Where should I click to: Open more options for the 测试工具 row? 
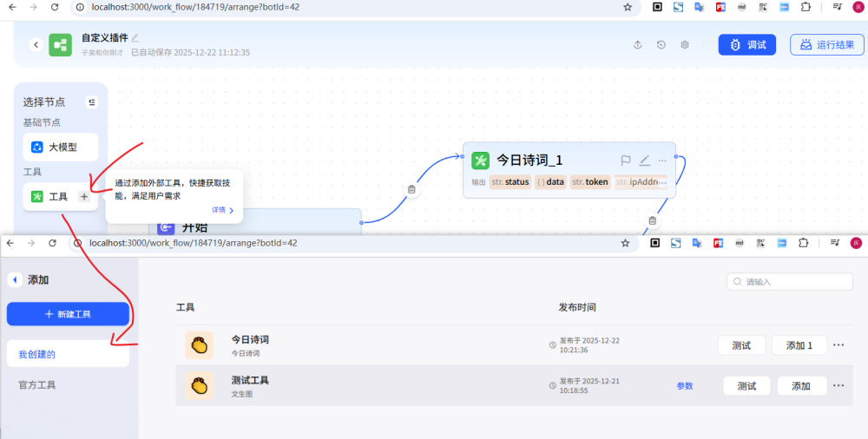point(838,386)
